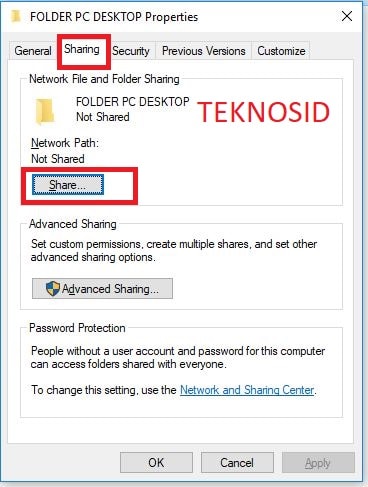Image resolution: width=368 pixels, height=487 pixels.
Task: Click the Password Protection group heading
Action: pyautogui.click(x=77, y=328)
